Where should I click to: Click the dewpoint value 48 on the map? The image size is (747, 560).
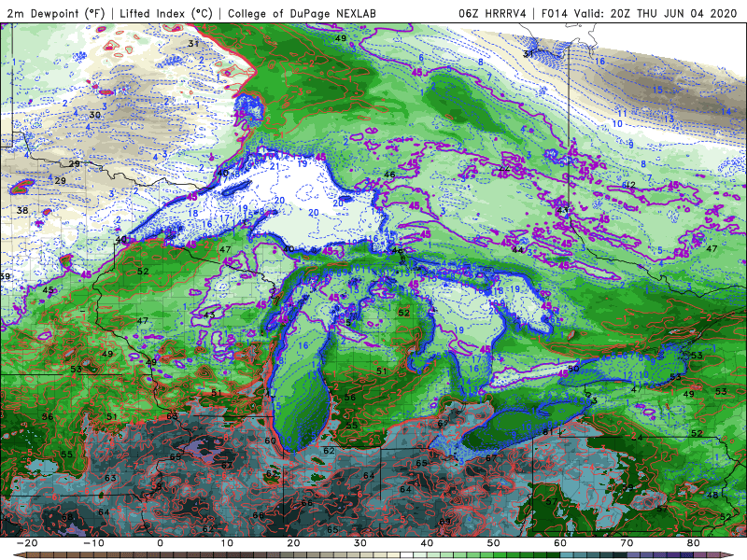[712, 496]
